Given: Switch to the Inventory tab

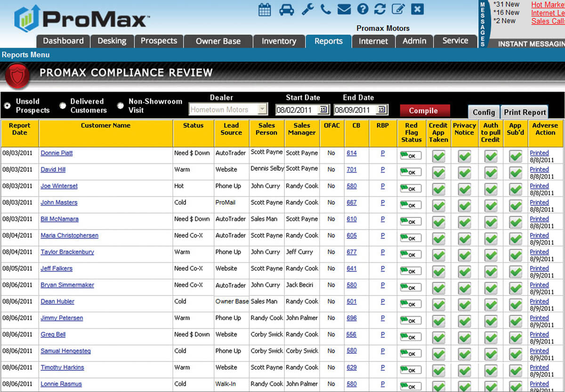Looking at the screenshot, I should click(279, 41).
